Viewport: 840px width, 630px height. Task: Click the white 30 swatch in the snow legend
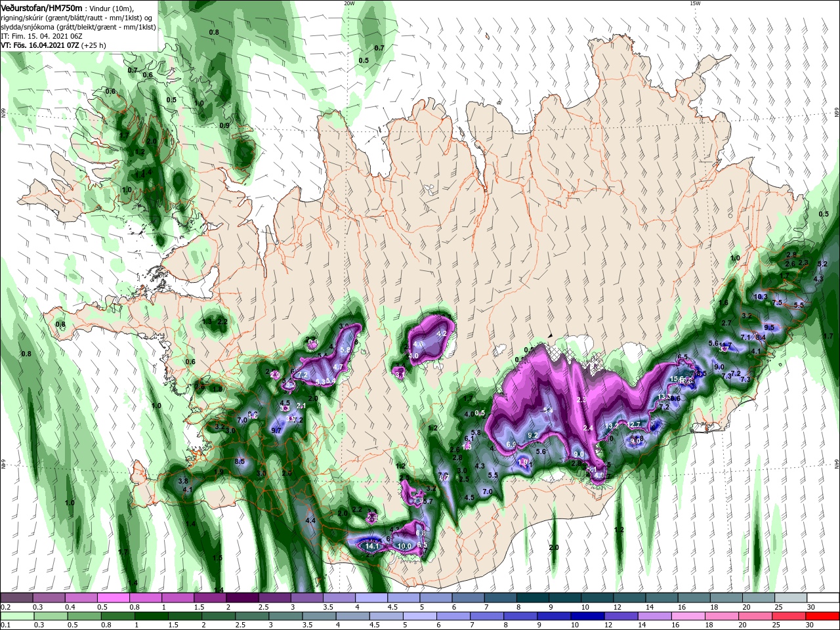(824, 598)
